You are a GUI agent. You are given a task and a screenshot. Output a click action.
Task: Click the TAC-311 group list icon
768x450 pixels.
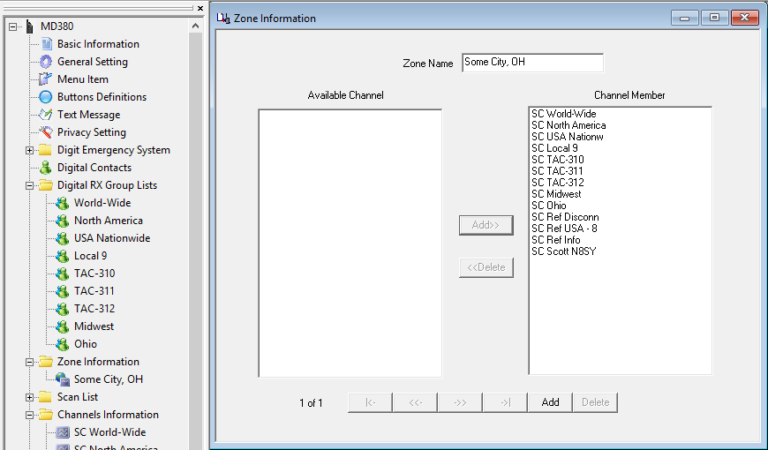(x=62, y=291)
